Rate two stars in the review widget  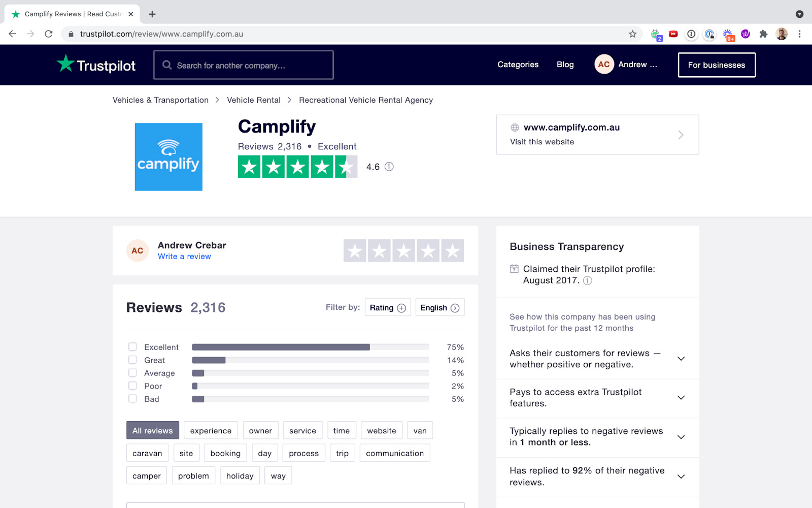click(x=380, y=251)
